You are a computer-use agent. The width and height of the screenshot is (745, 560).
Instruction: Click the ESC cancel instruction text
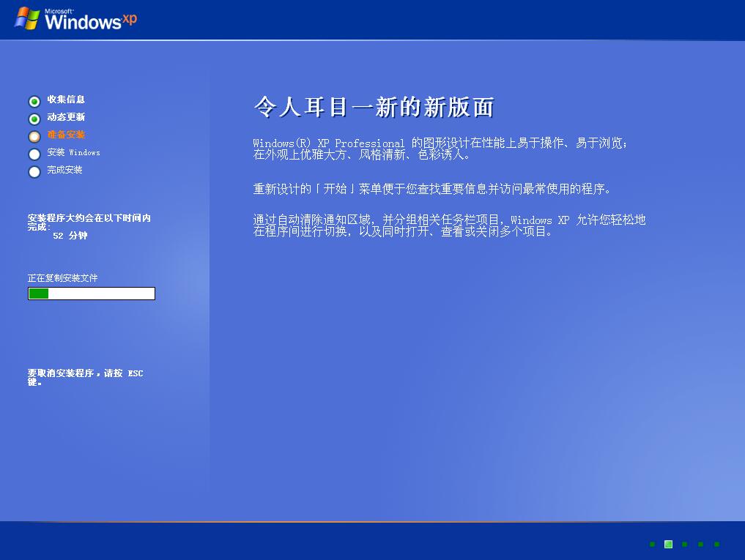(85, 377)
